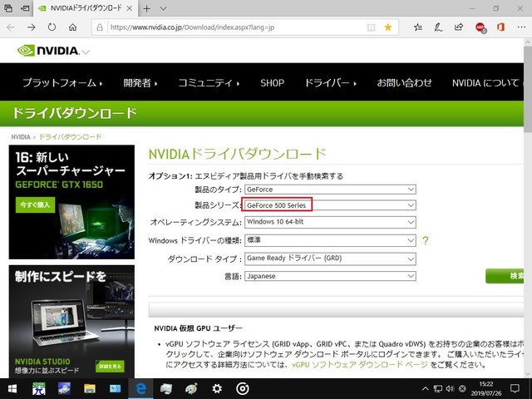Viewport: 532px width, 399px height.
Task: Click SHOP in the navigation bar
Action: [x=272, y=83]
